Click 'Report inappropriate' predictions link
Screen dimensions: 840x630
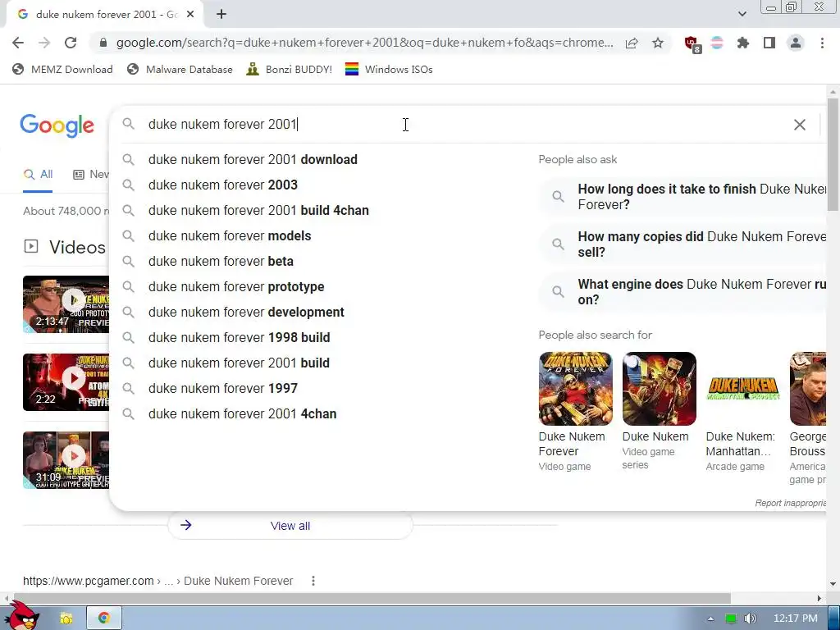pos(791,503)
